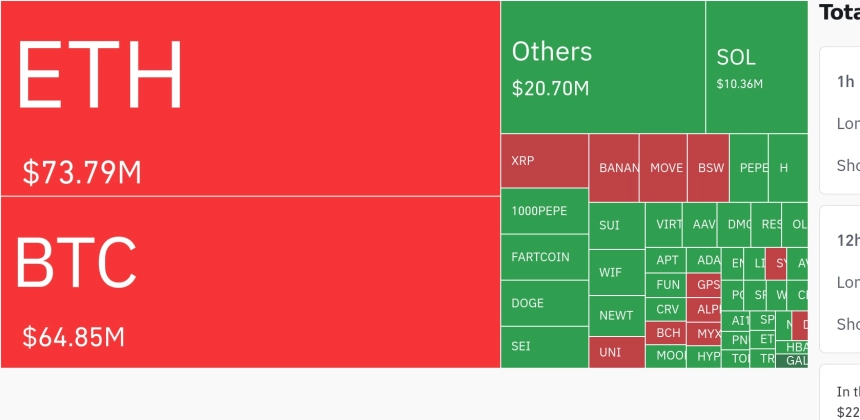The height and width of the screenshot is (420, 860).
Task: Click the NEWT tile
Action: click(617, 316)
